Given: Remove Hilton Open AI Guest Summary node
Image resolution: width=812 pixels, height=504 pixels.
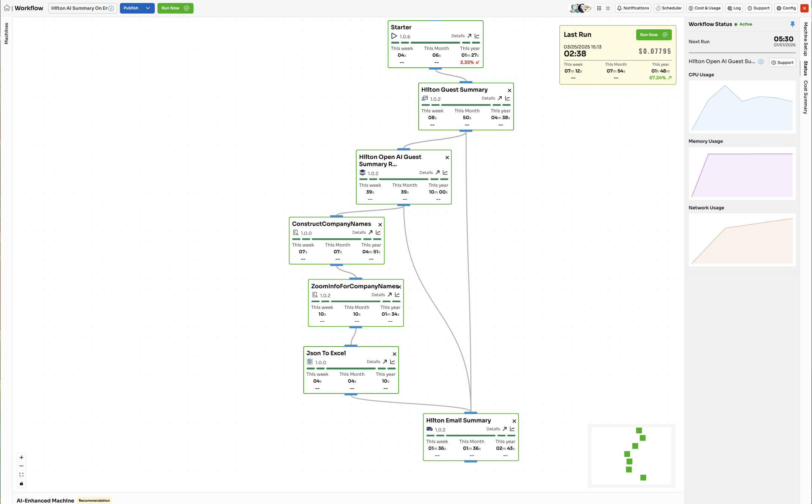Looking at the screenshot, I should coord(447,157).
